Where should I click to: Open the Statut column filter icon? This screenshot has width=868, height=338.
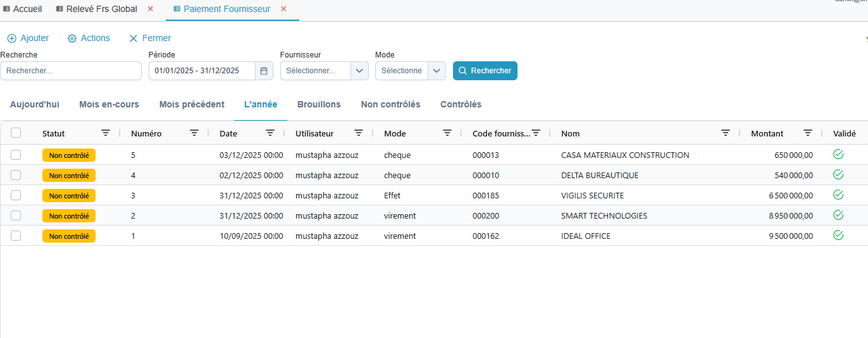pyautogui.click(x=106, y=133)
